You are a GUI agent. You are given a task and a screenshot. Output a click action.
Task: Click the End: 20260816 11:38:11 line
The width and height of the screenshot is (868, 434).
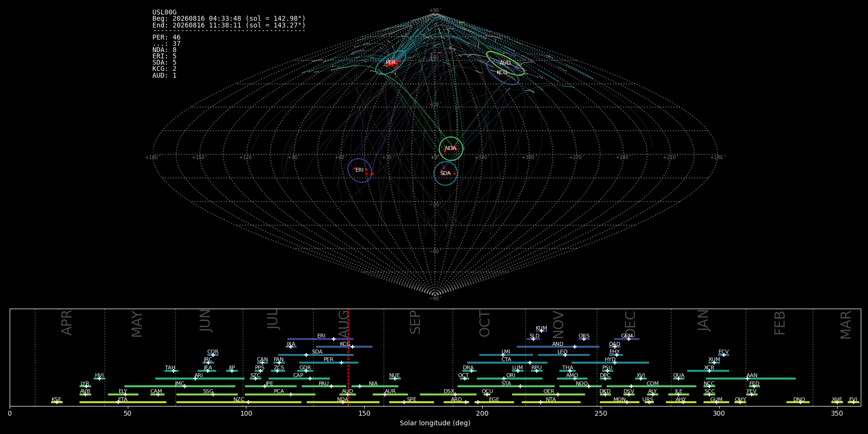tap(229, 25)
